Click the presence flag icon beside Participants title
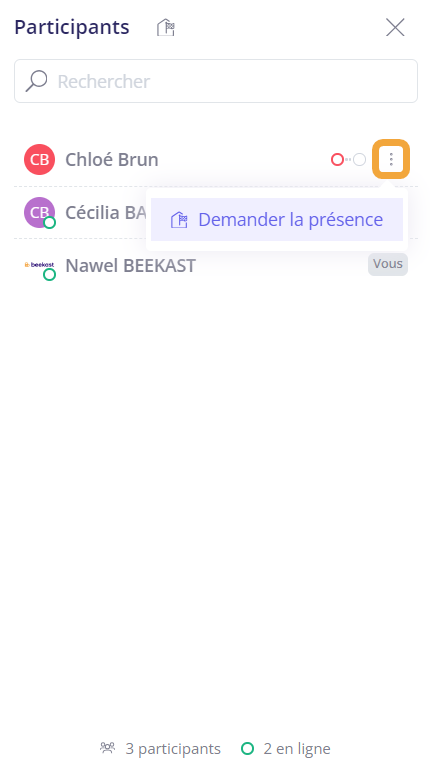The width and height of the screenshot is (430, 765). point(165,27)
